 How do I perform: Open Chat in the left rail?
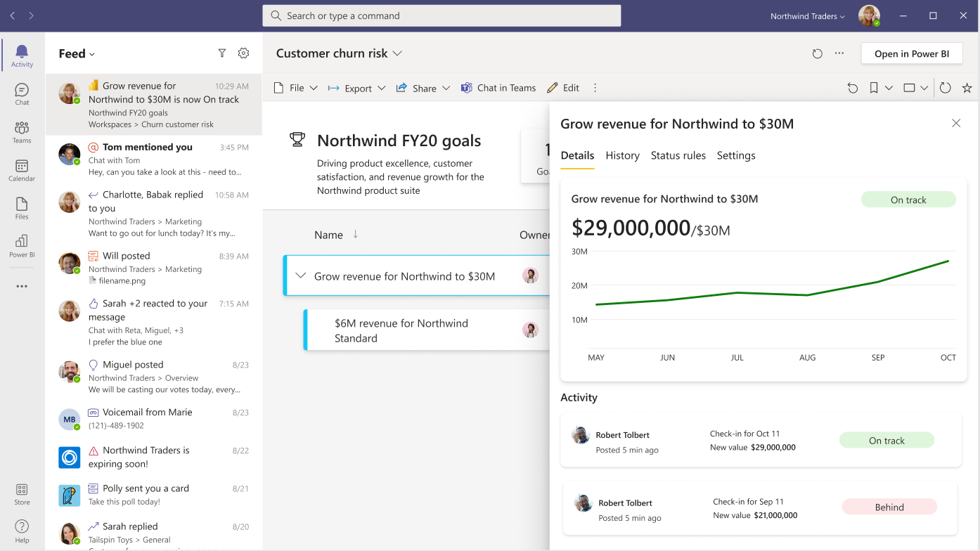(x=22, y=94)
